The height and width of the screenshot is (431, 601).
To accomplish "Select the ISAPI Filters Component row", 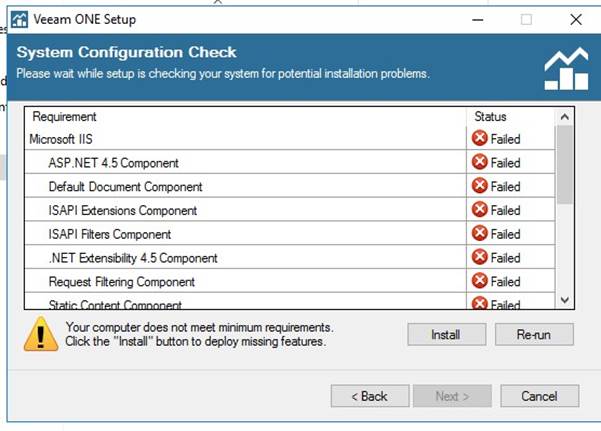I will tap(290, 234).
